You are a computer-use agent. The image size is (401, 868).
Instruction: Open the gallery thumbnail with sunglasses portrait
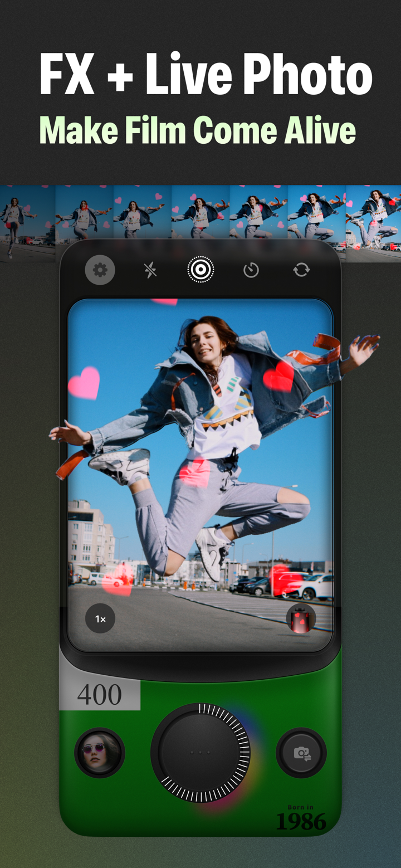click(x=100, y=753)
